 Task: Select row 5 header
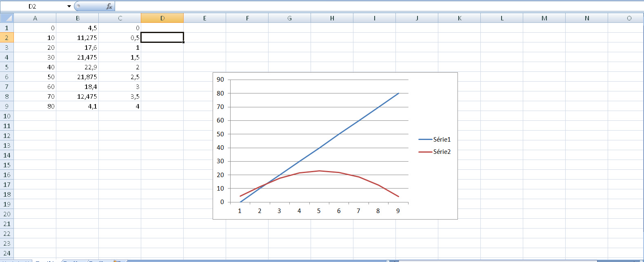[7, 67]
